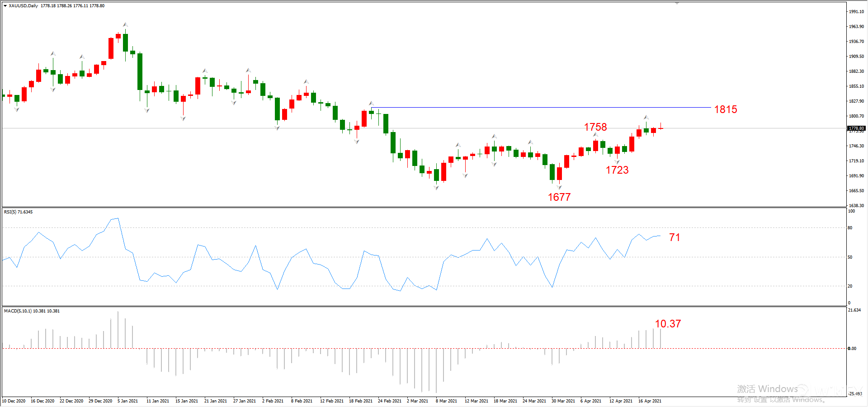
Task: Click the 2 Mar 2021 date label
Action: click(x=417, y=401)
